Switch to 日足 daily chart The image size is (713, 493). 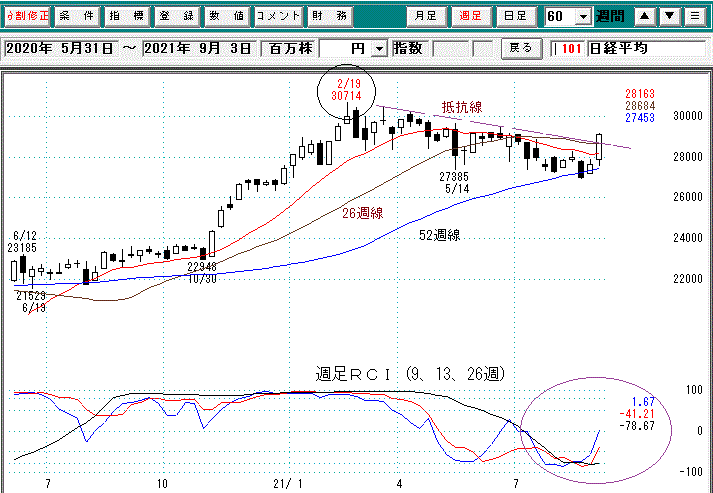tap(517, 17)
